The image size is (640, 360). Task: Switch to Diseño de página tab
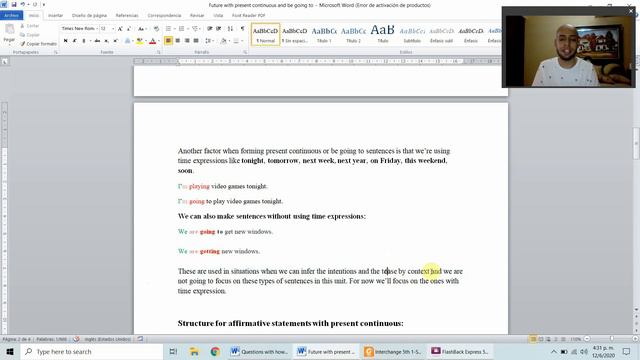click(x=89, y=16)
